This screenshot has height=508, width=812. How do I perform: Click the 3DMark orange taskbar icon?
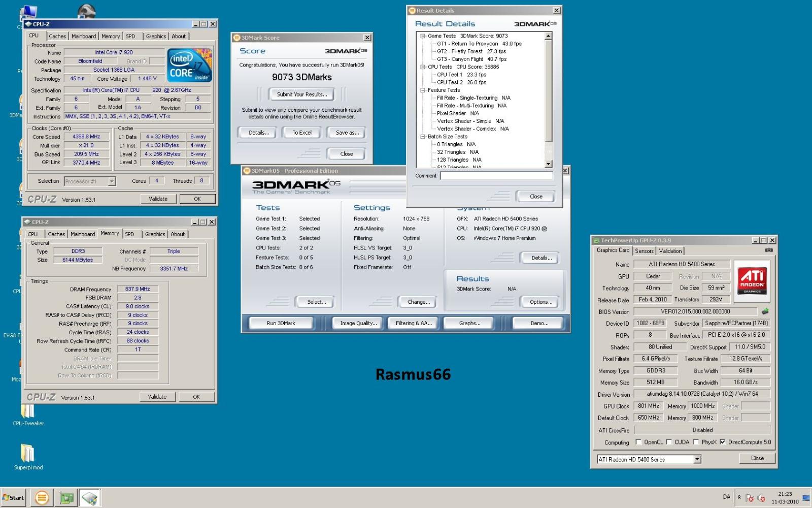42,498
